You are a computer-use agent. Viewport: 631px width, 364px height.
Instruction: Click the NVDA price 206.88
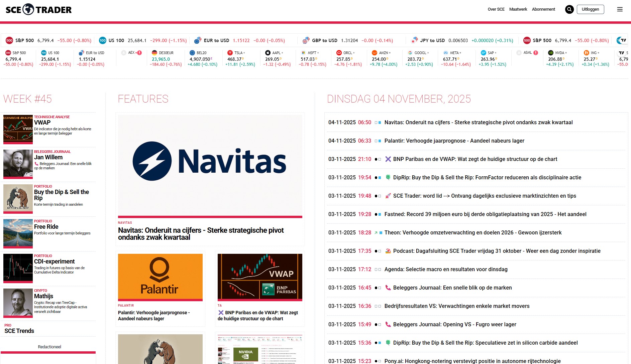point(555,59)
